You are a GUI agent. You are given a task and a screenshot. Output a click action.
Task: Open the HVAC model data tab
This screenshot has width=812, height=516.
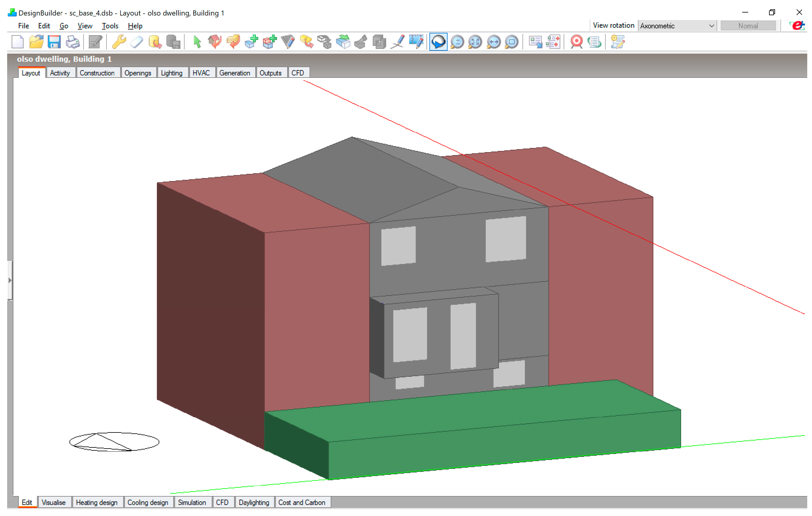[201, 73]
